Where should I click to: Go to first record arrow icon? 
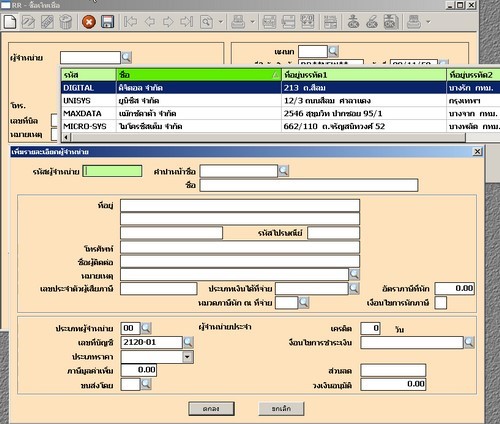pyautogui.click(x=130, y=22)
